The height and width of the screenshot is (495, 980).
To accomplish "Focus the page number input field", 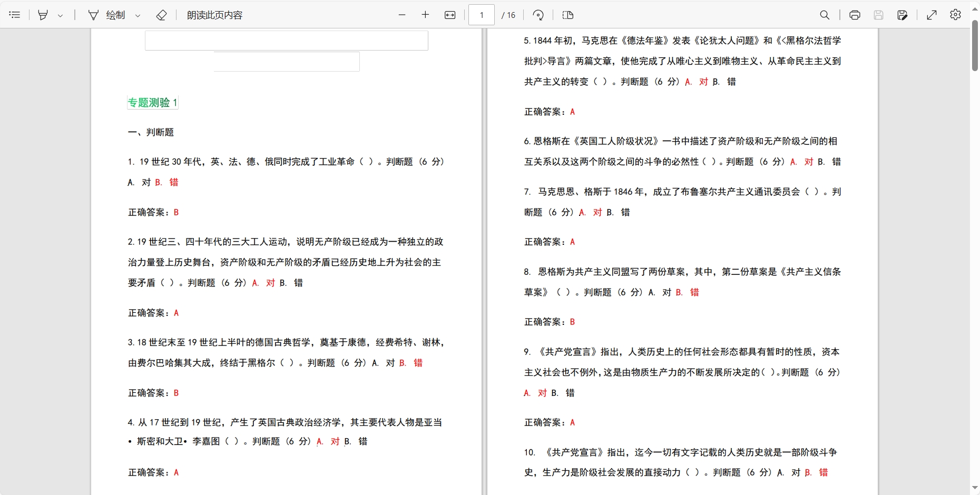I will point(482,15).
